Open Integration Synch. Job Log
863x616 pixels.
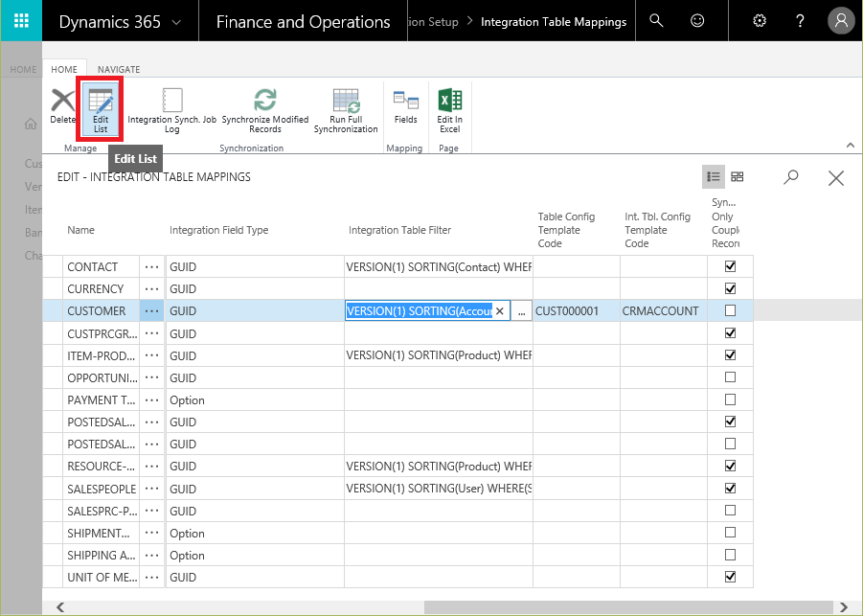click(171, 110)
